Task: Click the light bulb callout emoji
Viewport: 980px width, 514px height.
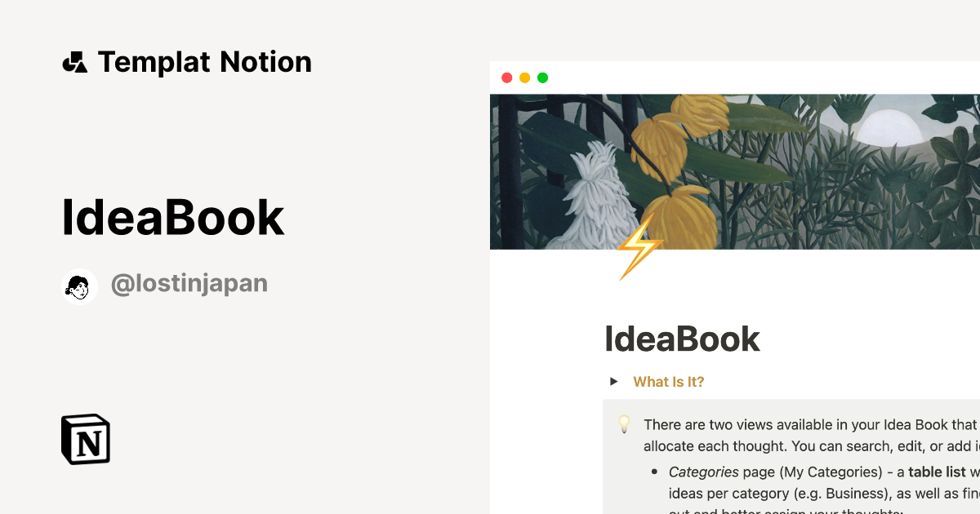Action: coord(625,425)
